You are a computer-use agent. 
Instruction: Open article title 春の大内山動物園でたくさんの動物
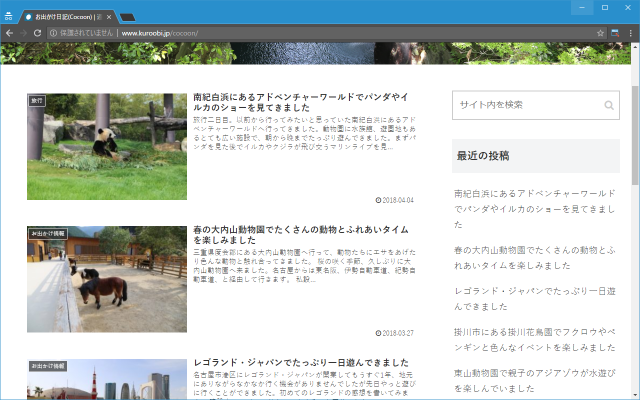click(301, 235)
